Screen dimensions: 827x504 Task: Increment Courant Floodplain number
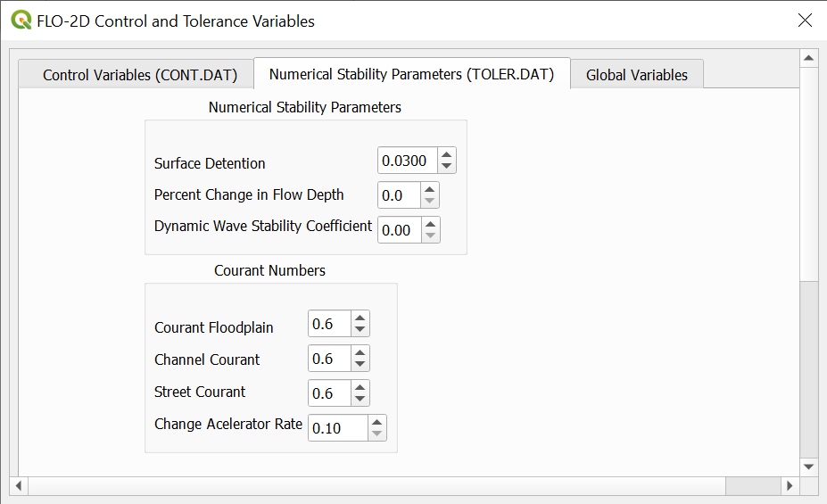[360, 318]
